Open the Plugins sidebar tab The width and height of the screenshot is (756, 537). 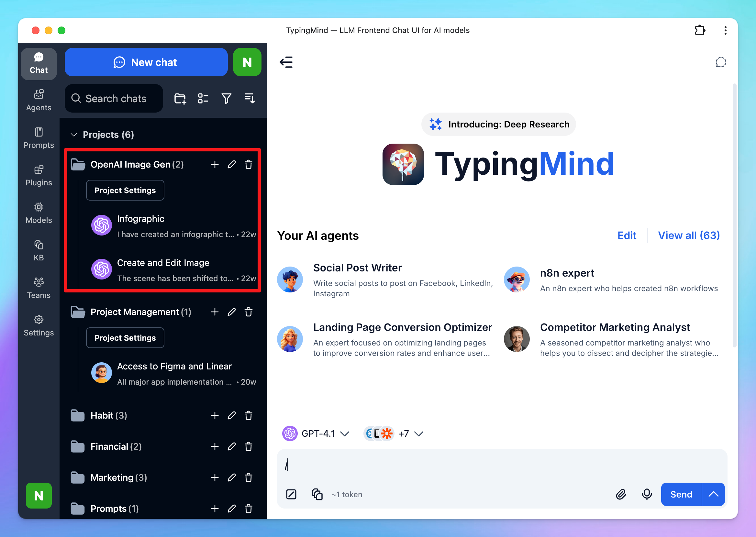pos(39,176)
